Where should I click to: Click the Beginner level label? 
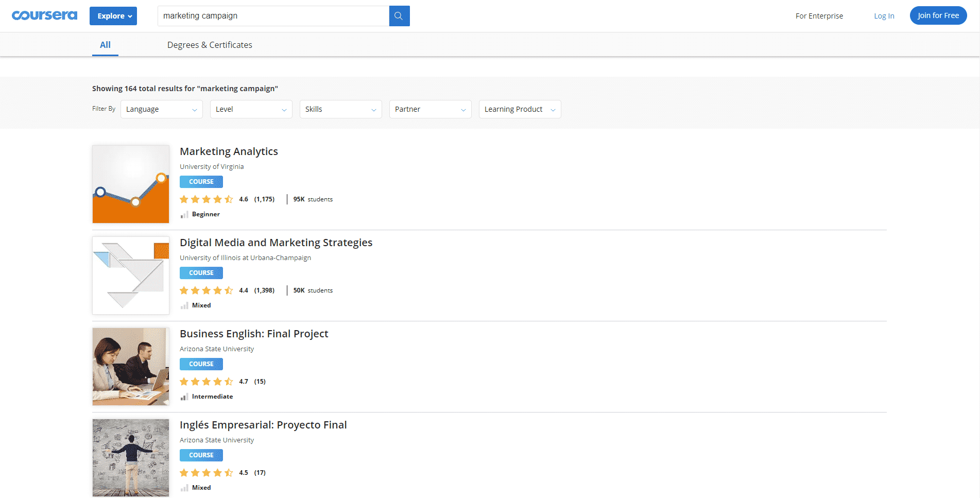(206, 214)
